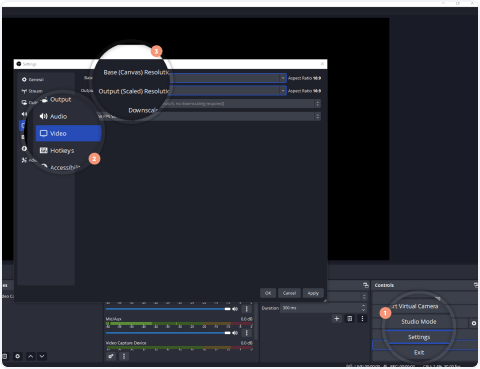The width and height of the screenshot is (480, 369).
Task: Click the move-up arrow under sources
Action: pos(30,356)
